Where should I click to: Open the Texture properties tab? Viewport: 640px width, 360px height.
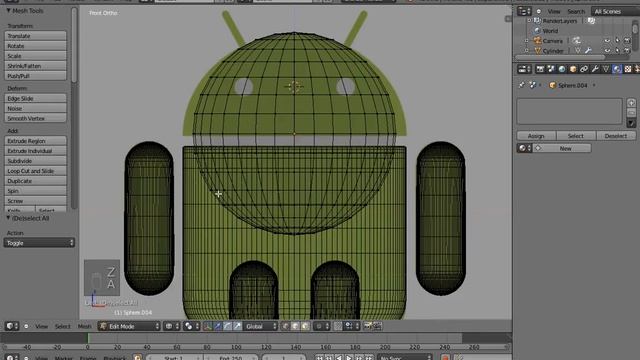coord(628,69)
